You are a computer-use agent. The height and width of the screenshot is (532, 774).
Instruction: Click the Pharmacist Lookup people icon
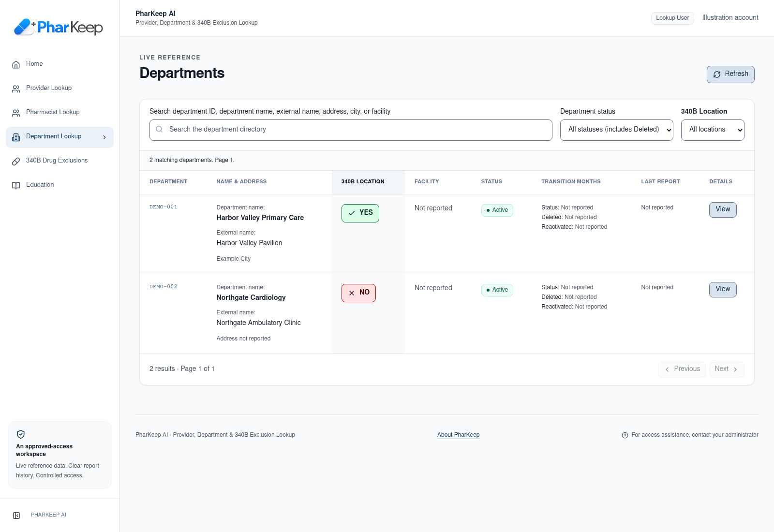pyautogui.click(x=16, y=113)
